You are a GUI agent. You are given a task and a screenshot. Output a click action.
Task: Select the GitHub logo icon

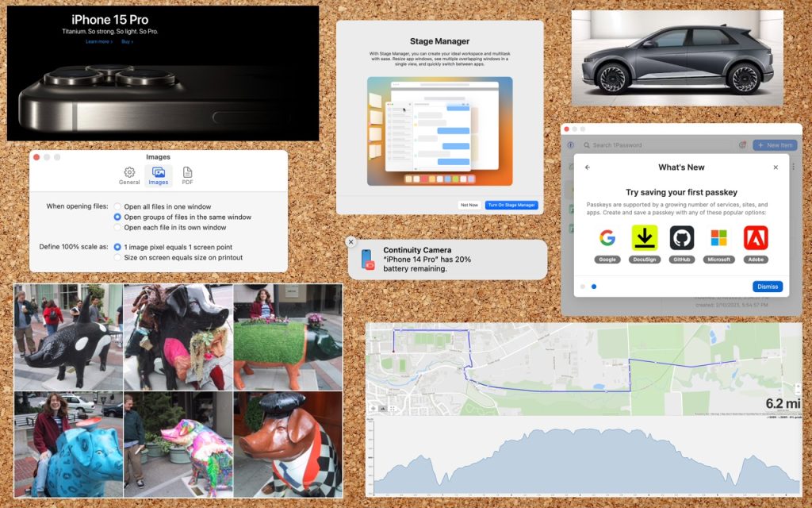click(681, 238)
